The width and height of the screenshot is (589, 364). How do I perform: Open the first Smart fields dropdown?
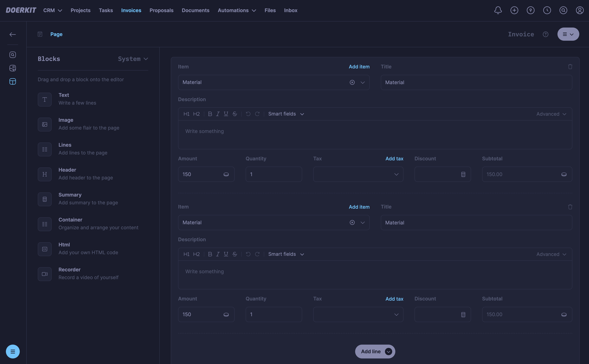coord(286,114)
